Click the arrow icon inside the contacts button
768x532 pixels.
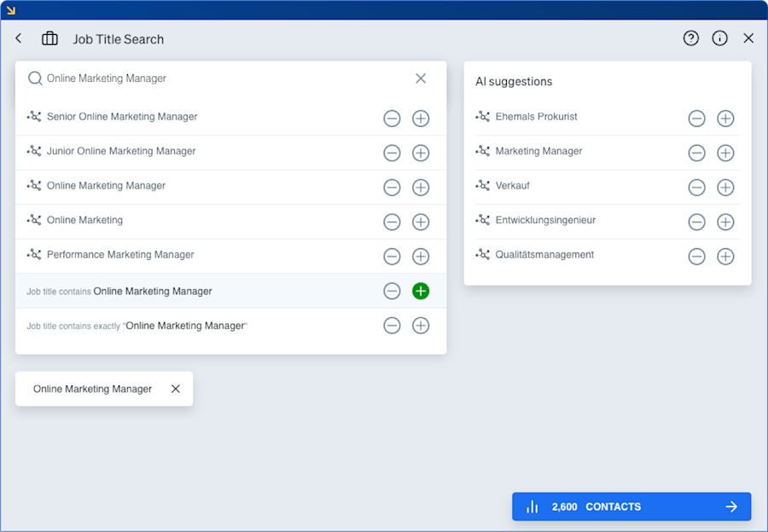tap(731, 506)
